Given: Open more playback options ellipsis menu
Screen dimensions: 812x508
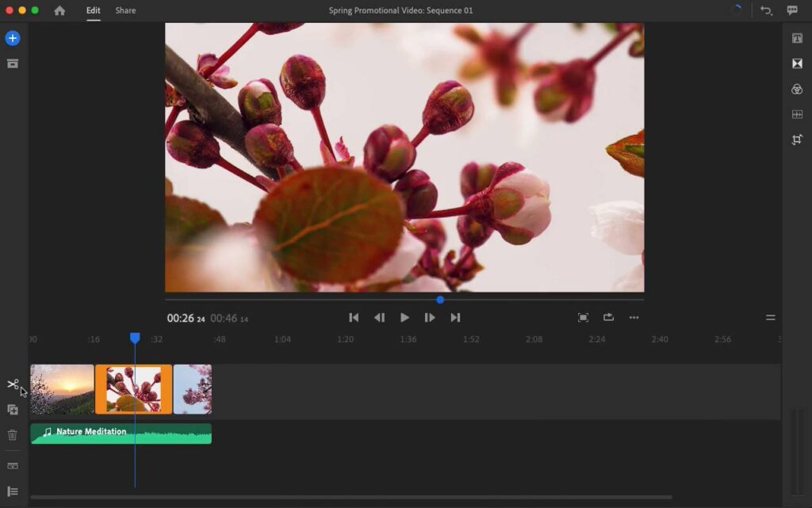Looking at the screenshot, I should [634, 318].
